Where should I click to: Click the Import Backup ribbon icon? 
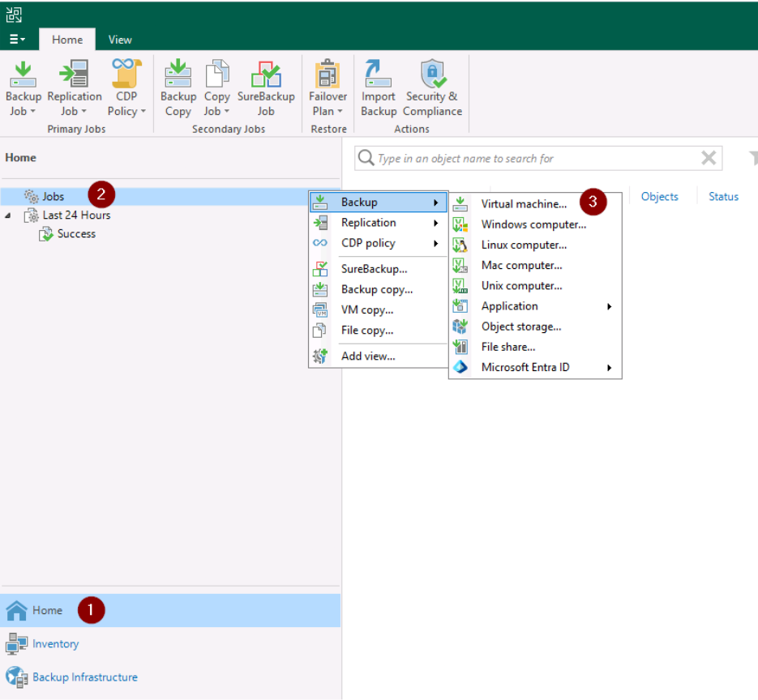click(378, 74)
